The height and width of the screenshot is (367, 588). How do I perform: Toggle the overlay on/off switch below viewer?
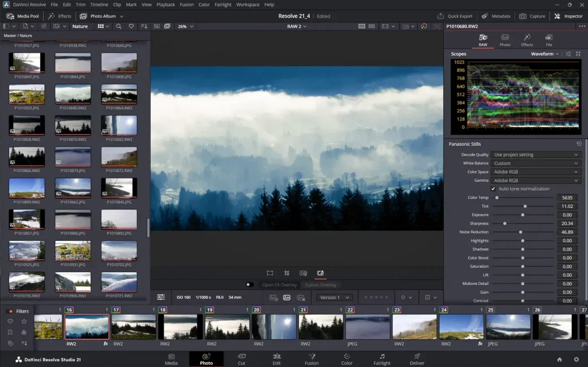[249, 285]
